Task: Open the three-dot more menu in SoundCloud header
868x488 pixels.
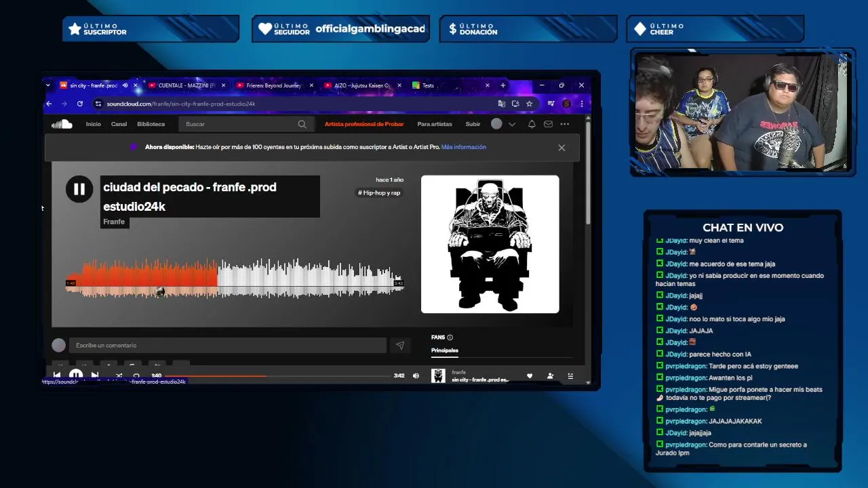Action: pos(564,124)
